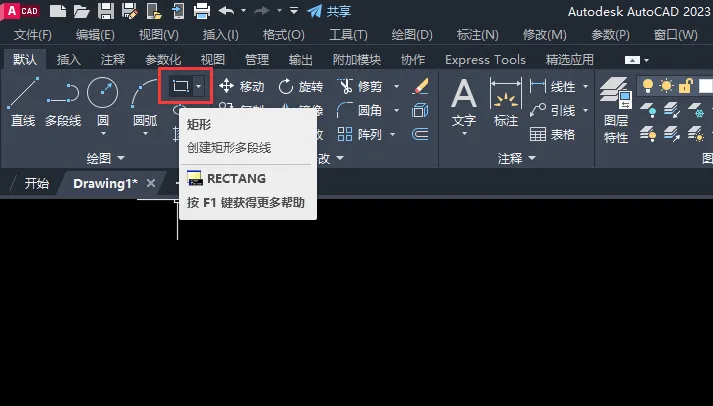Expand the Redo history dropdown arrow

(x=279, y=10)
